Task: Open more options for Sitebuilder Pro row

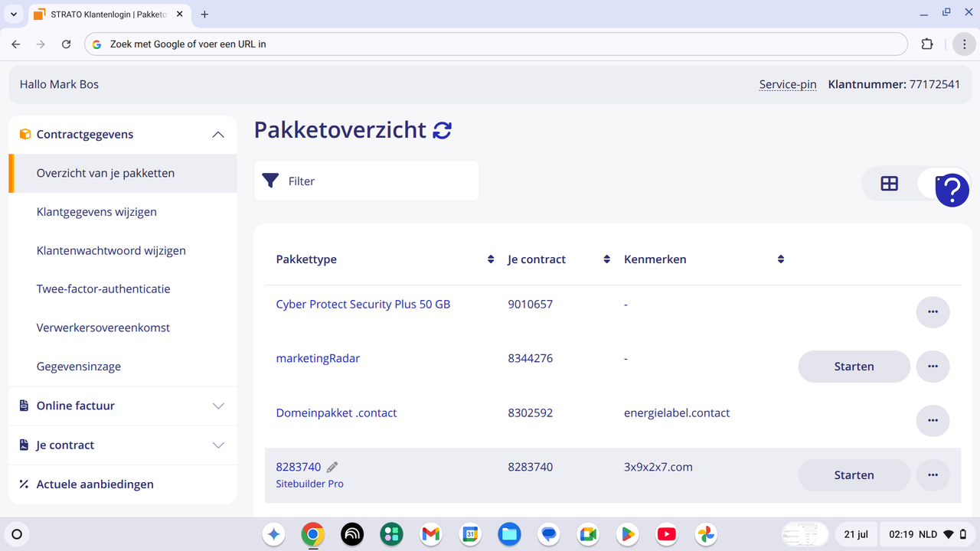Action: (933, 475)
